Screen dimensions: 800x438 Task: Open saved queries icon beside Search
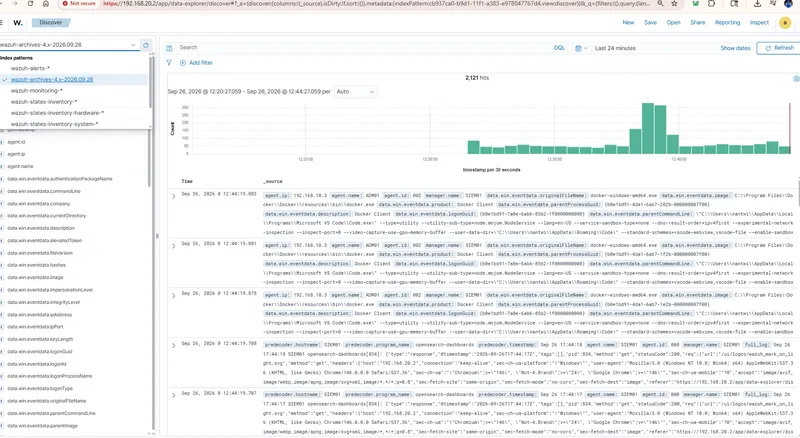[x=169, y=48]
